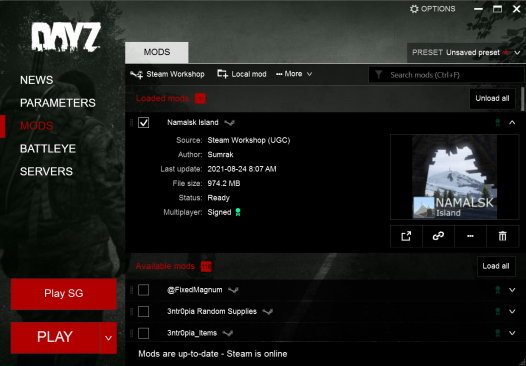This screenshot has width=526, height=366.
Task: Enable the 3ntr0pia Random Supplies checkbox
Action: pyautogui.click(x=144, y=312)
